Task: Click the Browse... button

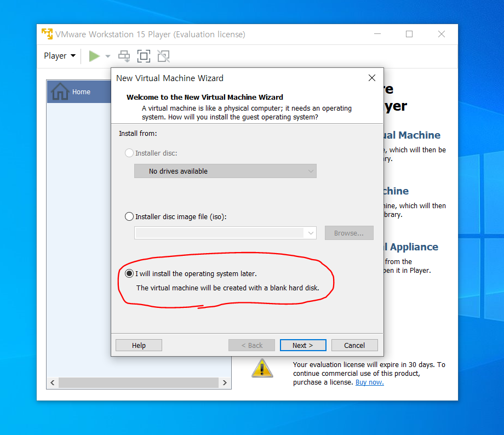Action: click(x=349, y=233)
